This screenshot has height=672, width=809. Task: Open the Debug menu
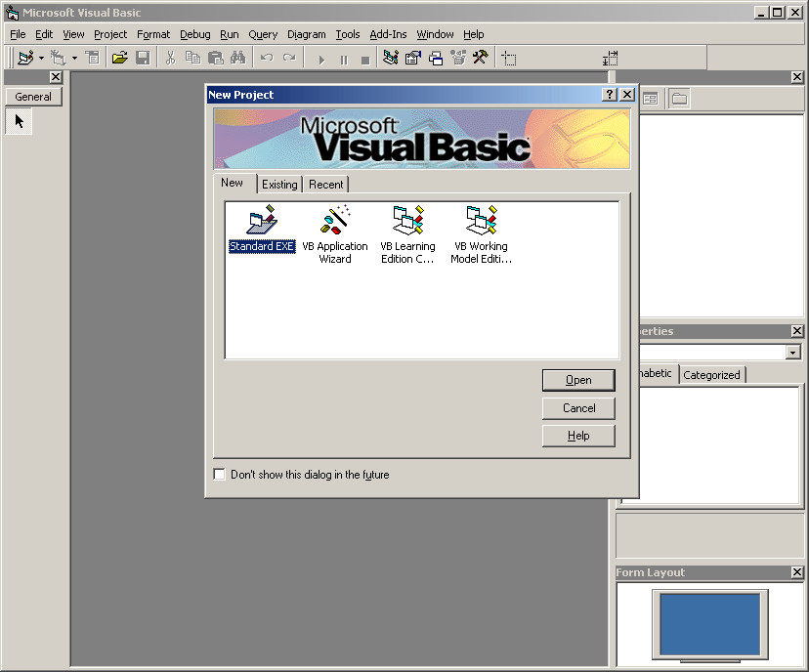pos(195,34)
